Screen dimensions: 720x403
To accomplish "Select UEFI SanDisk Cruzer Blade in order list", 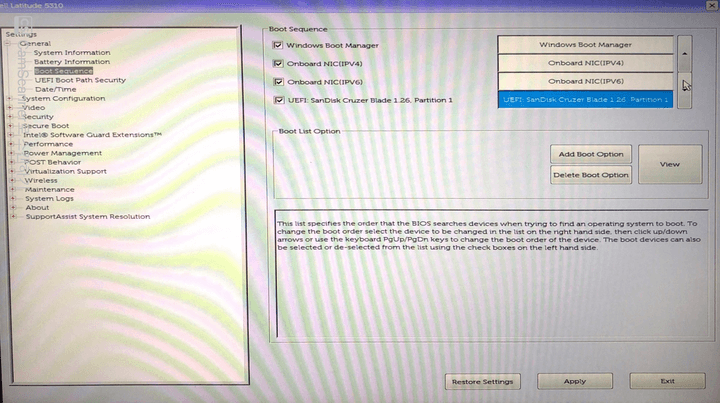I will tap(585, 99).
